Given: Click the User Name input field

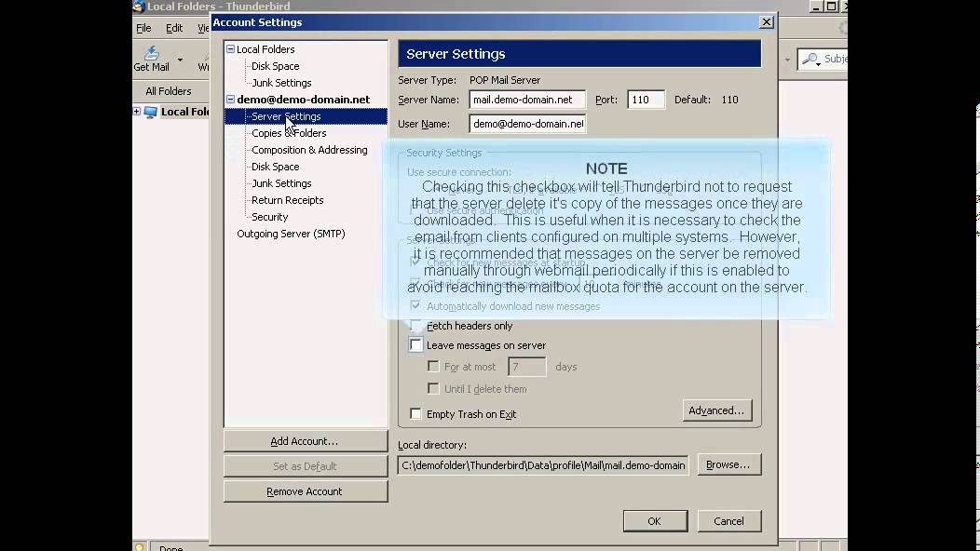Looking at the screenshot, I should [527, 124].
